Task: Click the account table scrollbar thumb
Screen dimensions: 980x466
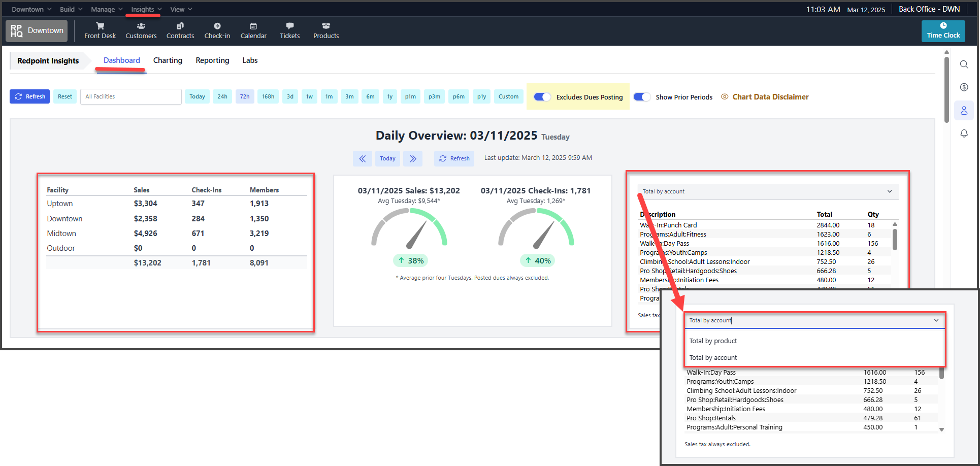Action: pos(895,239)
